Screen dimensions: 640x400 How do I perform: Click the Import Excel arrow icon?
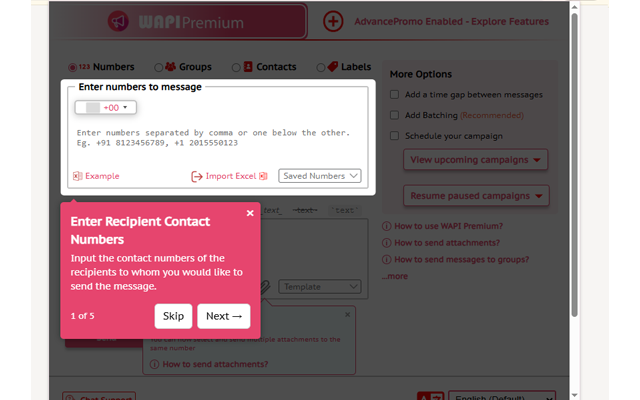coord(197,176)
